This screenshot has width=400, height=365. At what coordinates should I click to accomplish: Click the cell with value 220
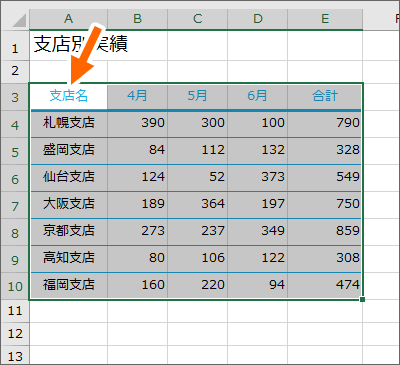pos(198,286)
